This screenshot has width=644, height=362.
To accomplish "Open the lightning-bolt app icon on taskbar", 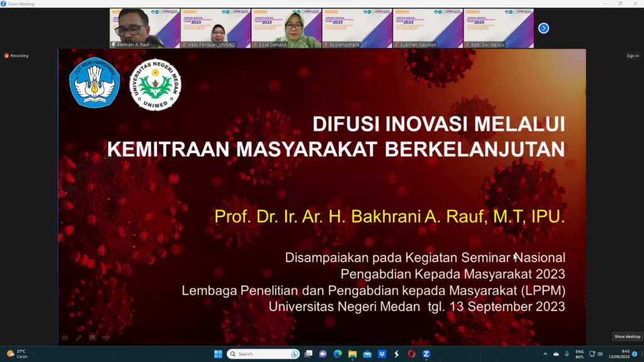I will click(x=397, y=354).
